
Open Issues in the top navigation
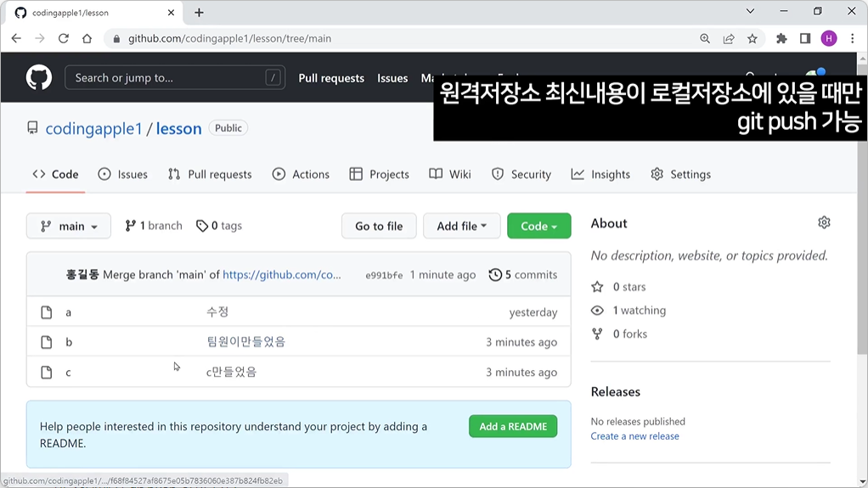click(x=392, y=78)
